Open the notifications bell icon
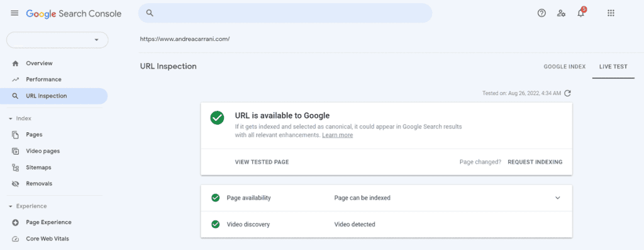Image resolution: width=644 pixels, height=250 pixels. pyautogui.click(x=580, y=13)
